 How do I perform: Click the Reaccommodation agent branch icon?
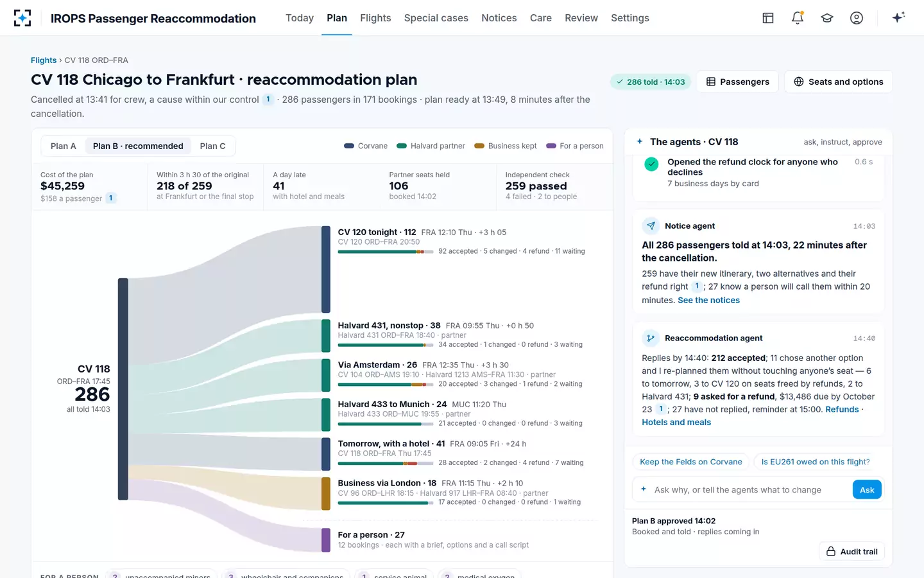point(651,338)
